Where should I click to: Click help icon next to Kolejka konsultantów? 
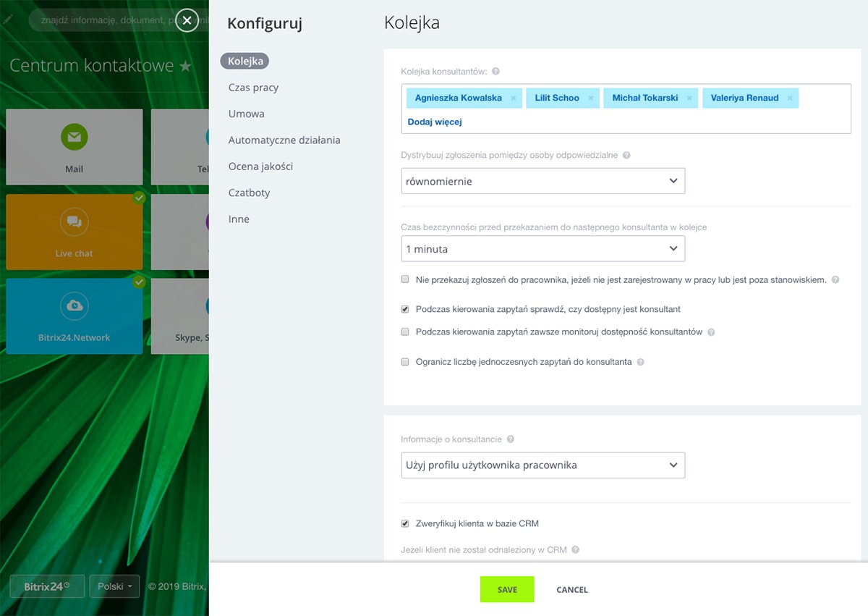pos(495,72)
